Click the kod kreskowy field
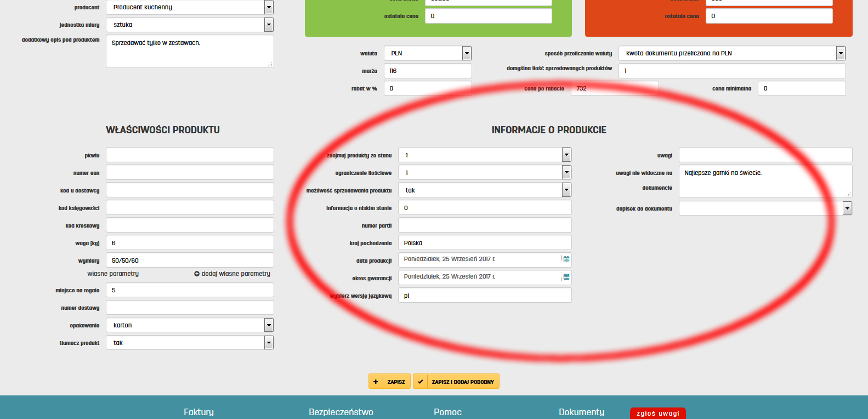The height and width of the screenshot is (419, 868). click(190, 225)
